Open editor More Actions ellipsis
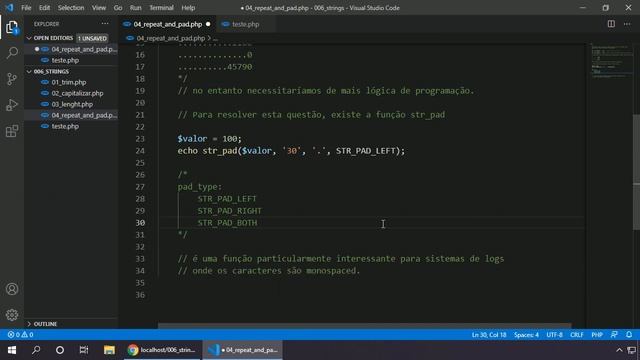The image size is (640, 360). 627,24
